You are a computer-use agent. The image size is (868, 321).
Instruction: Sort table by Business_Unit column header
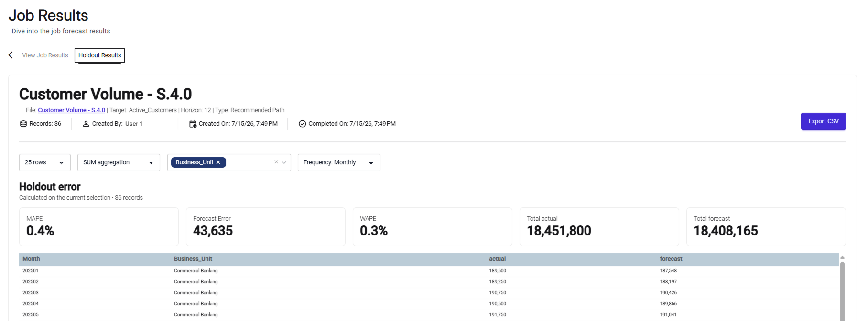click(193, 259)
